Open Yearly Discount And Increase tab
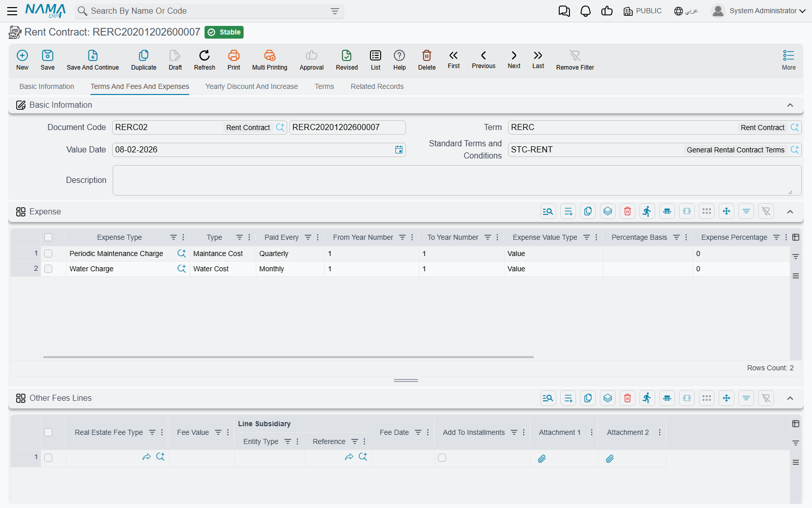 [x=252, y=86]
